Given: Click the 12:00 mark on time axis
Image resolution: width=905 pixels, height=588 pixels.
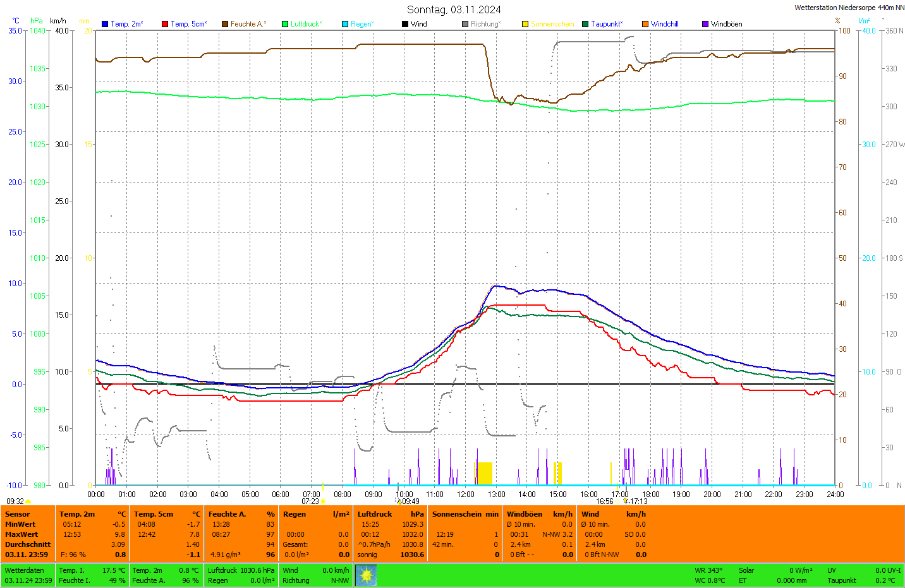Looking at the screenshot, I should (x=466, y=495).
